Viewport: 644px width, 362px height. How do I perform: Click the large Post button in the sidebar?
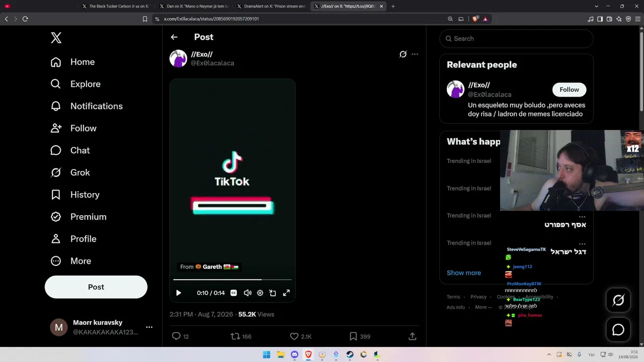(96, 287)
